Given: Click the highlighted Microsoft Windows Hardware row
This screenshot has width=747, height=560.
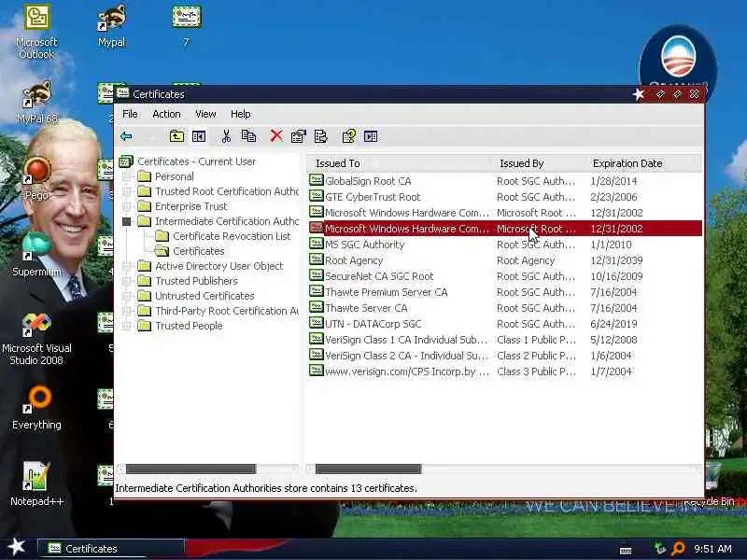Looking at the screenshot, I should [x=505, y=229].
